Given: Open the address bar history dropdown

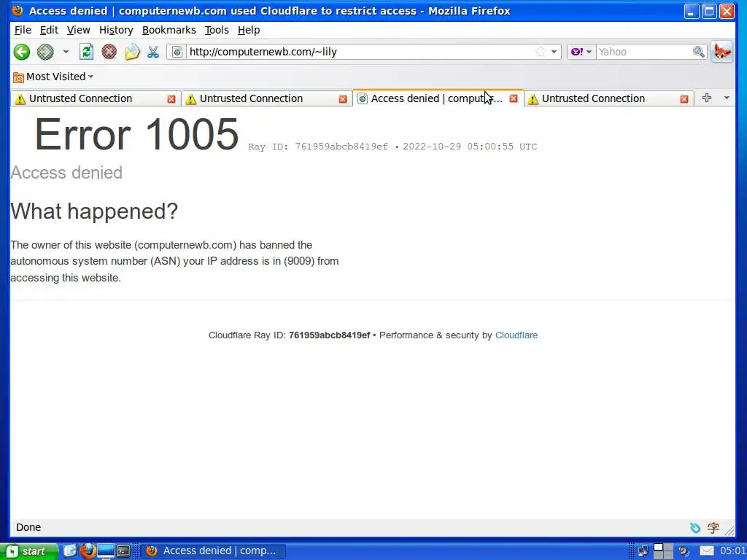Looking at the screenshot, I should (x=554, y=52).
